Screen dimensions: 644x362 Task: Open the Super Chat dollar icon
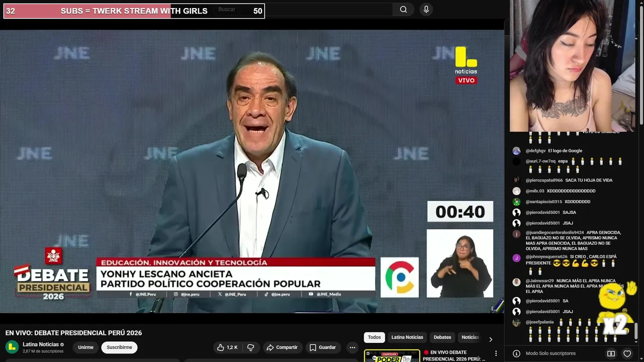611,353
